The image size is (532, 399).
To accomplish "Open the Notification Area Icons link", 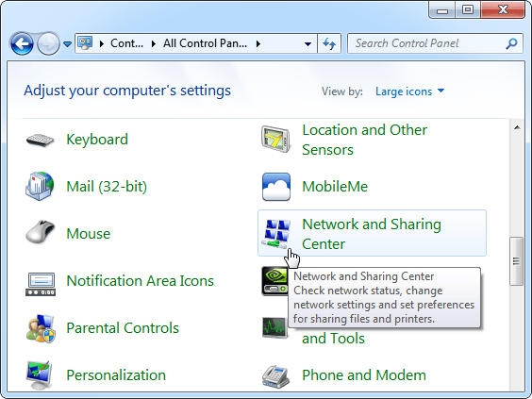I will point(141,281).
